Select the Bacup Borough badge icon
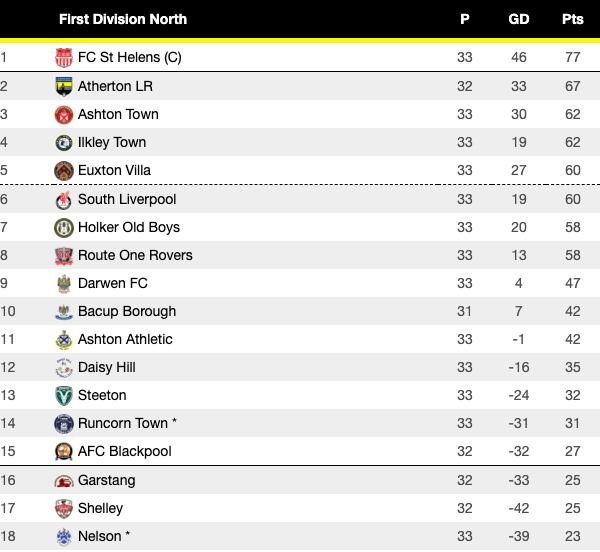 (64, 311)
